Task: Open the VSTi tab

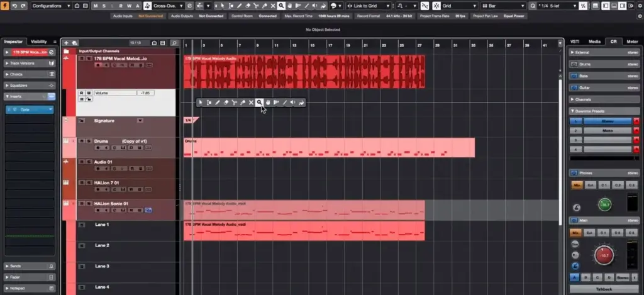Action: point(575,42)
